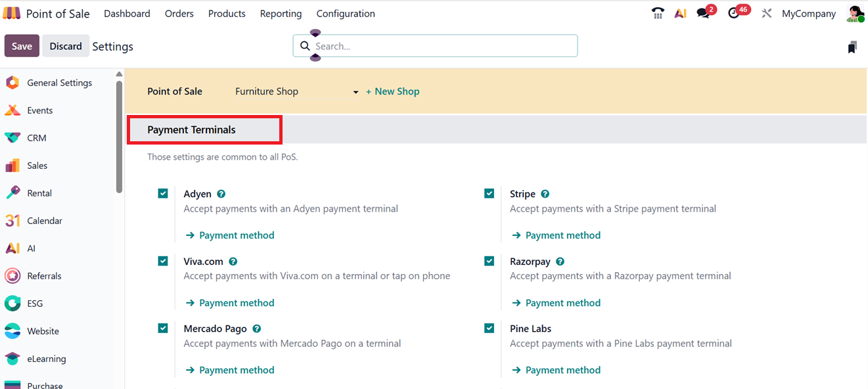The width and height of the screenshot is (868, 389).
Task: Open the activities clock icon
Action: 735,13
